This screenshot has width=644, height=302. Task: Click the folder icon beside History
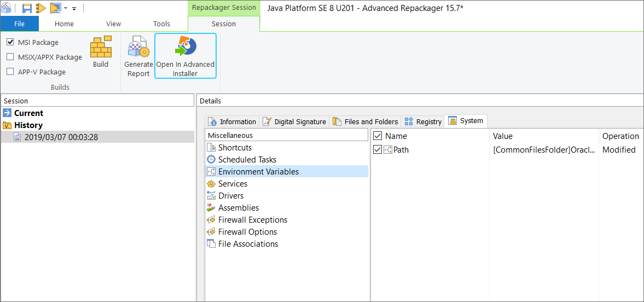[7, 125]
